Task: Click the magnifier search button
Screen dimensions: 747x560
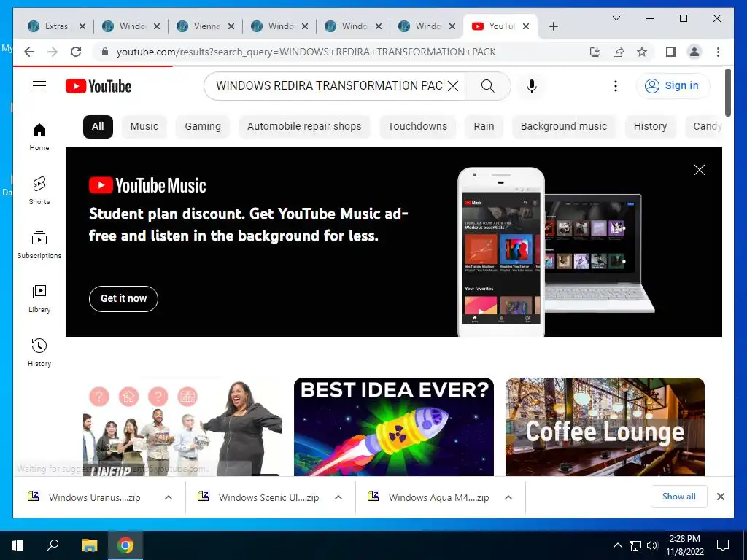Action: pos(487,86)
